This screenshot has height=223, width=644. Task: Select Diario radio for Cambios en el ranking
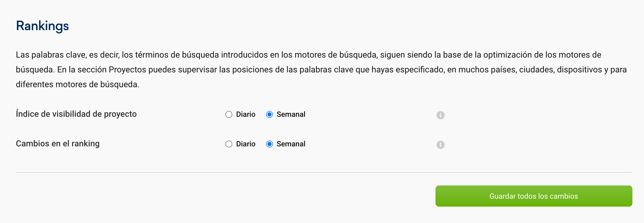click(x=229, y=144)
